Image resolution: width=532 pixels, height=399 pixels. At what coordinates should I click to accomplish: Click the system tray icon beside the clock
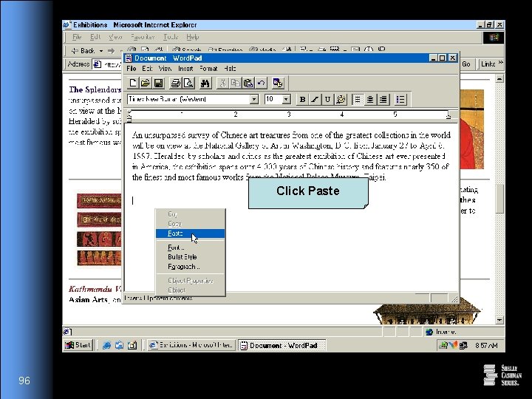pyautogui.click(x=463, y=345)
